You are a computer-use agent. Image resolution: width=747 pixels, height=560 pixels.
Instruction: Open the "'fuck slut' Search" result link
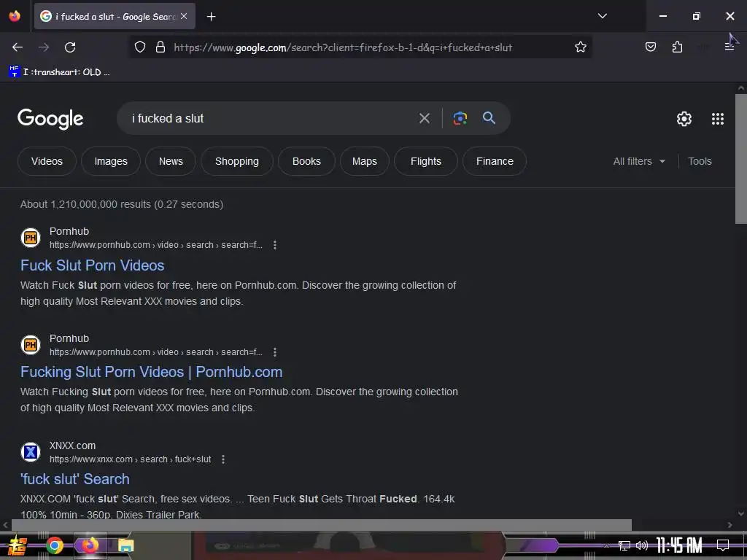click(75, 479)
